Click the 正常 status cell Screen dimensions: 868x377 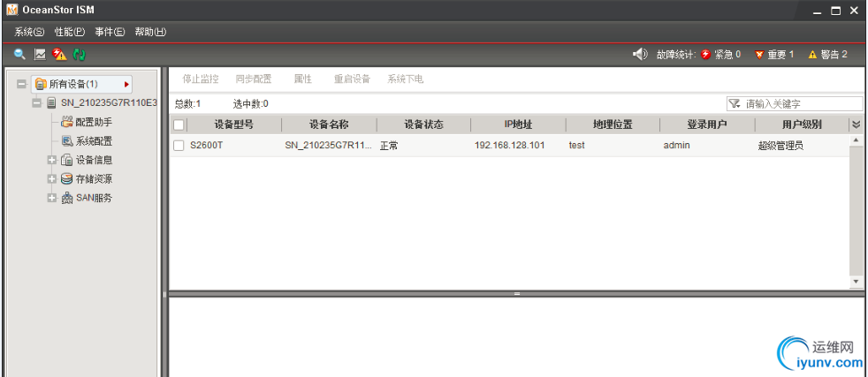point(389,146)
